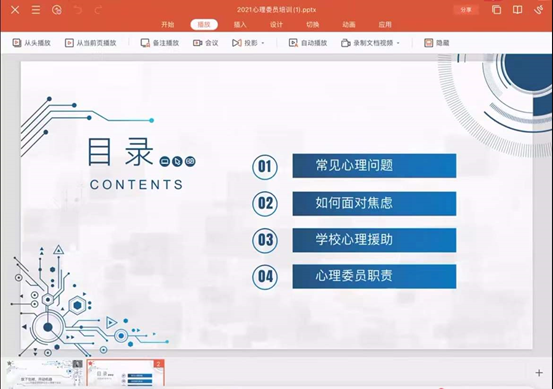Click the 隐藏 hide slide icon
Viewport: 553px width, 389px height.
pos(428,43)
